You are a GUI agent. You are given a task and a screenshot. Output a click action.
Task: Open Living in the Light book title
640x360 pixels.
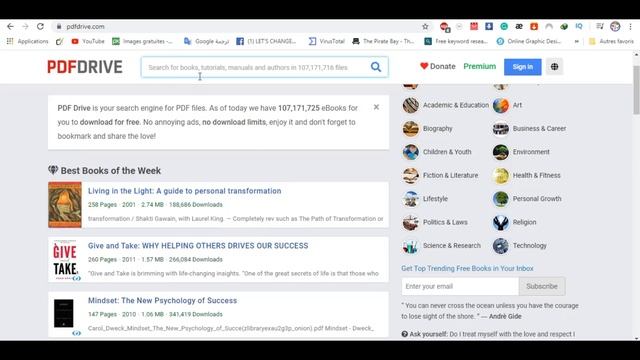[184, 191]
